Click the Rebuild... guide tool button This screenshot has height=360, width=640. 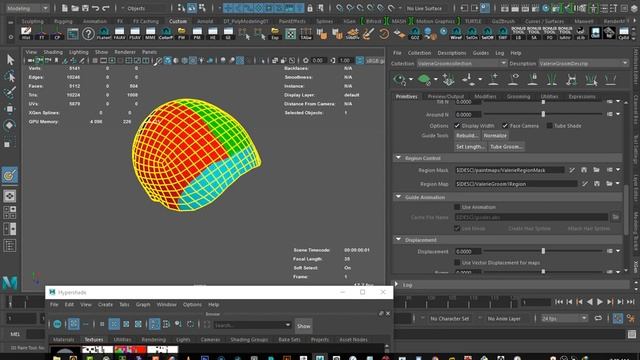coord(467,136)
